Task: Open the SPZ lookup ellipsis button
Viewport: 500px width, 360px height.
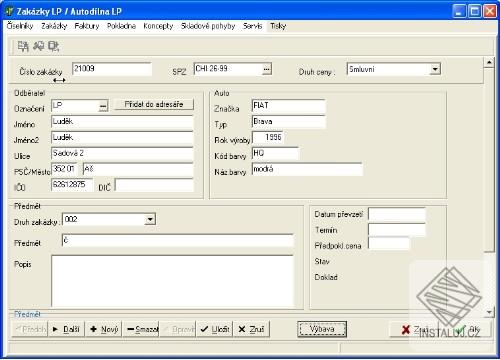Action: click(267, 69)
